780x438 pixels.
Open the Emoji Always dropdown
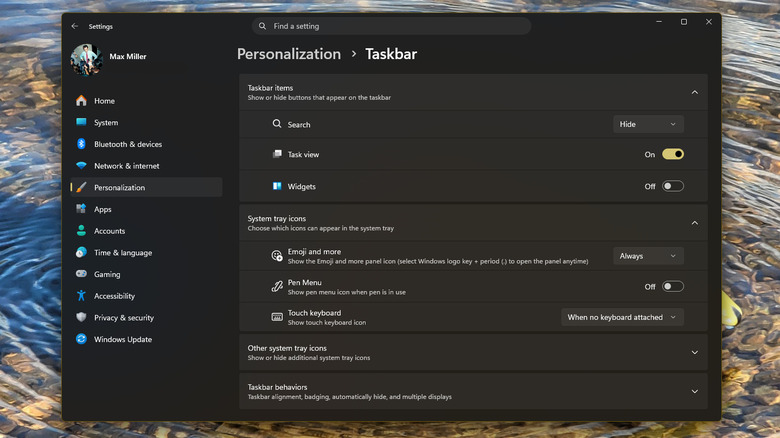(648, 256)
